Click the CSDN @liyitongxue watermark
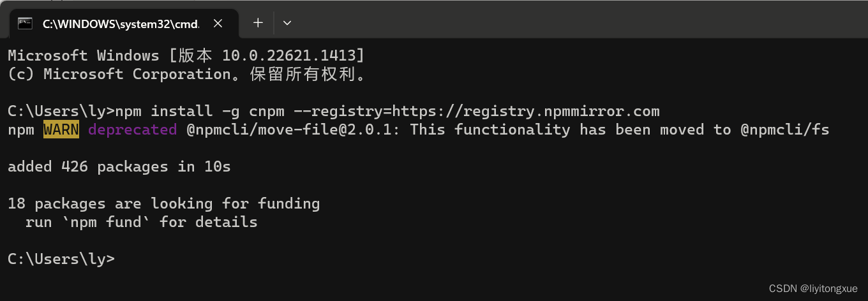 click(x=813, y=289)
